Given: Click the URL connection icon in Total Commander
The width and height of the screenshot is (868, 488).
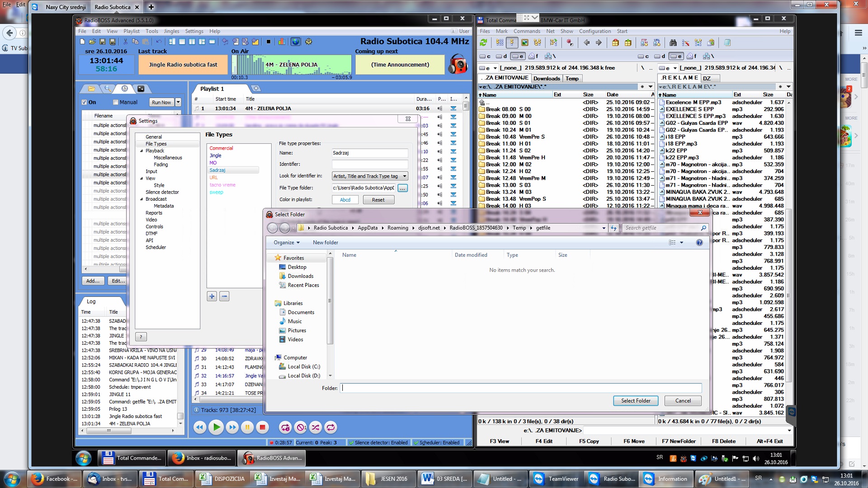Looking at the screenshot, I should coord(657,42).
